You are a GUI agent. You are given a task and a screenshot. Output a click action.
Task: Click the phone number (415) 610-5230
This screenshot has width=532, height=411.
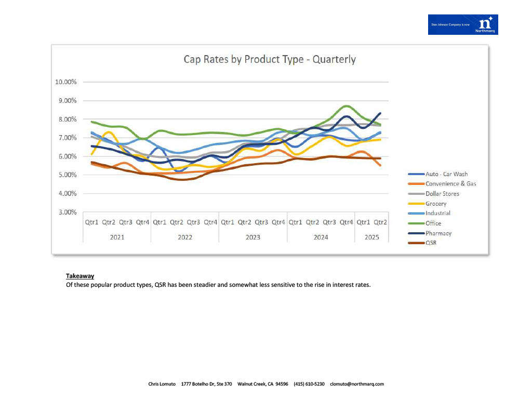pos(309,384)
